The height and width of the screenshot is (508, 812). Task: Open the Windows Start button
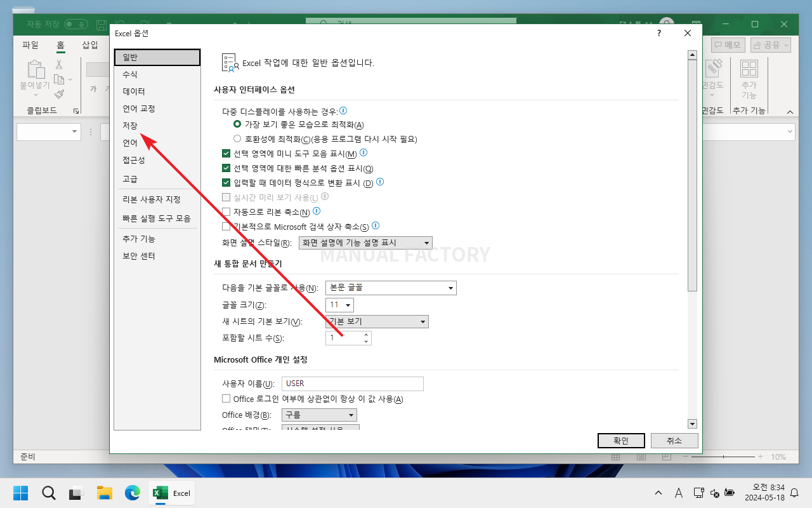21,493
